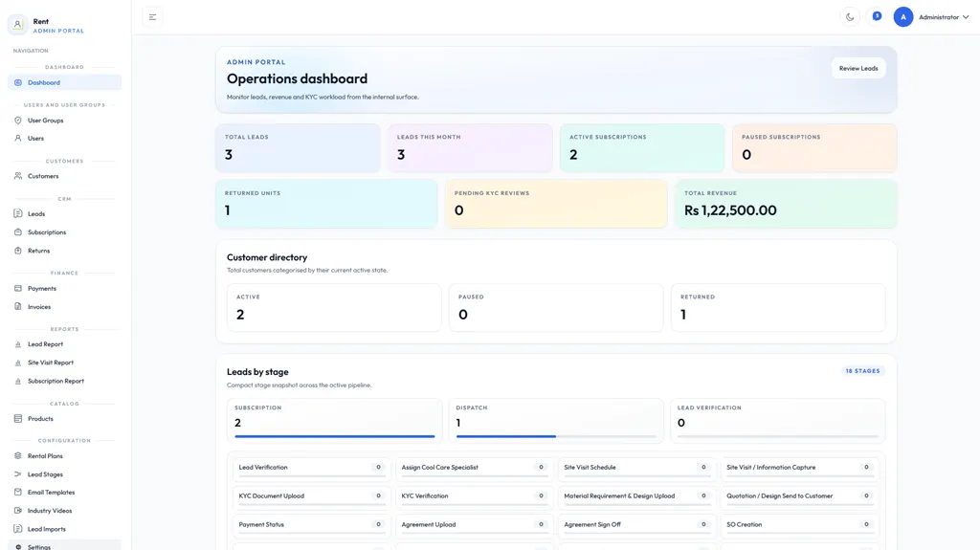Click the User Groups shield icon
The width and height of the screenshot is (980, 550).
tap(17, 120)
